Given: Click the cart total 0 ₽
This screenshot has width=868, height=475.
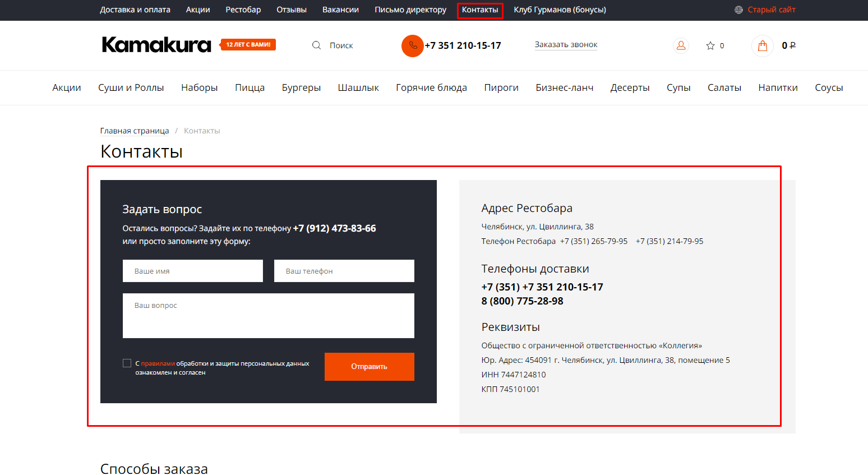Looking at the screenshot, I should [788, 45].
